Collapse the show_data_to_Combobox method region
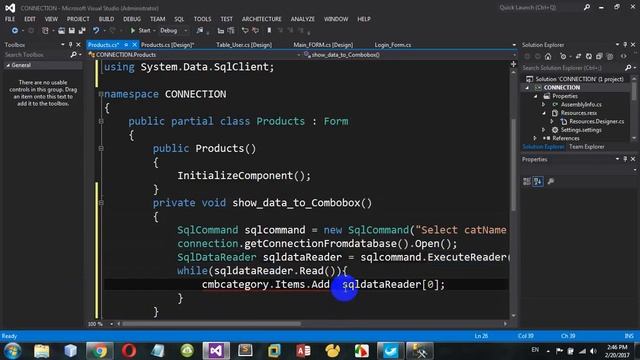This screenshot has height=360, width=640. [x=101, y=203]
